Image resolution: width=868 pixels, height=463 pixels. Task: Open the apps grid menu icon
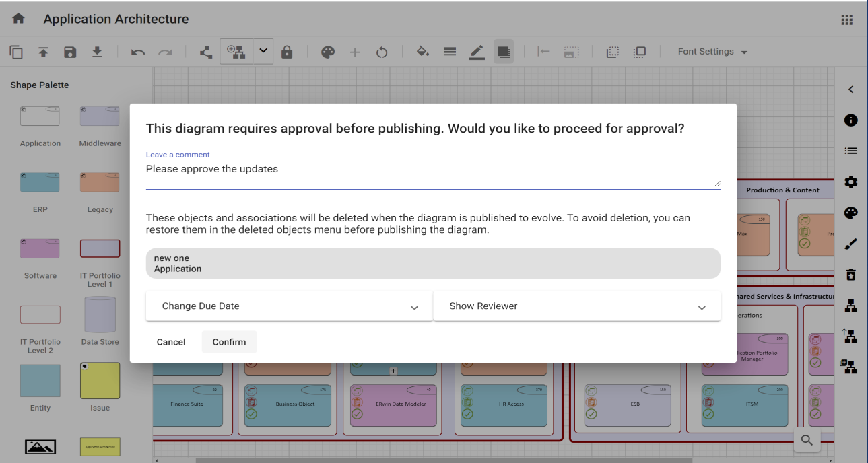click(x=846, y=20)
